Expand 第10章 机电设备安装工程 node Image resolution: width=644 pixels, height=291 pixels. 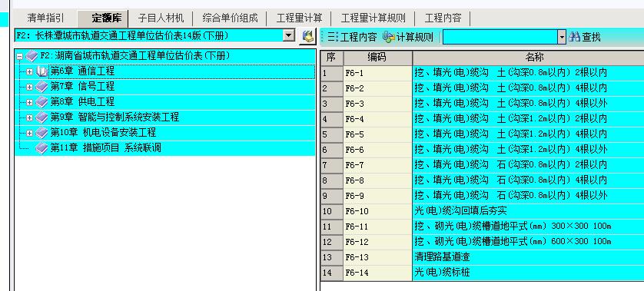[29, 133]
